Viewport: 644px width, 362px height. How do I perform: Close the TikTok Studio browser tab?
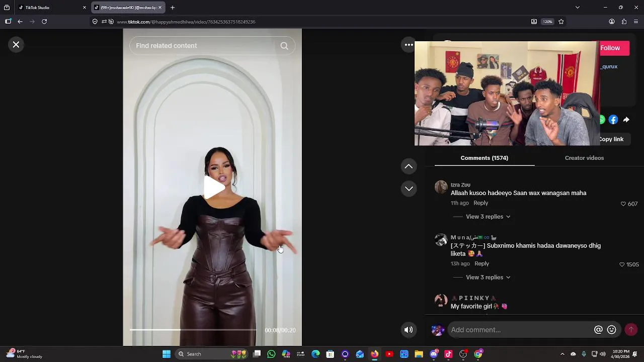[x=85, y=8]
